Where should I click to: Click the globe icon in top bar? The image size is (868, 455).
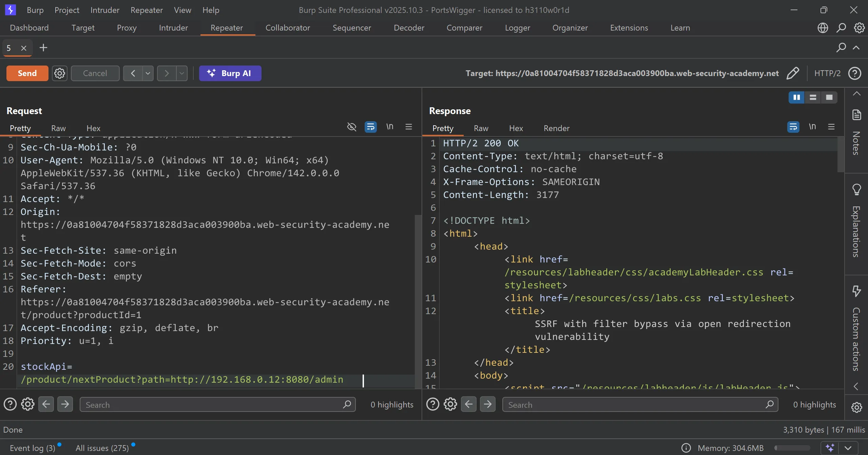click(823, 28)
